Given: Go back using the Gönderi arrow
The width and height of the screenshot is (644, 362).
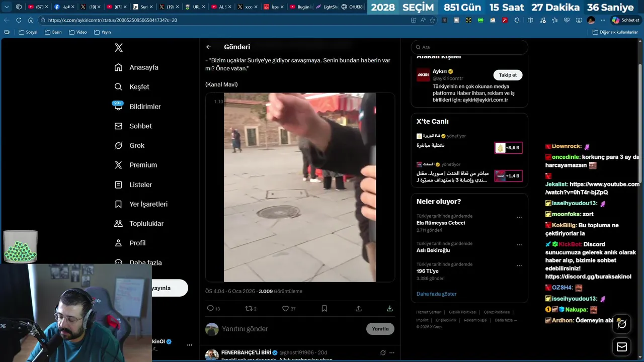Looking at the screenshot, I should tap(209, 47).
